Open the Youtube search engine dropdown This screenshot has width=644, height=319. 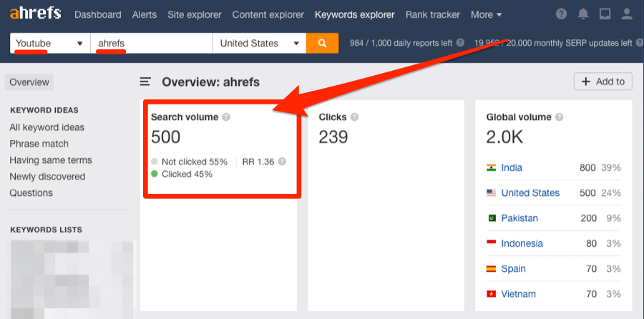[x=50, y=43]
